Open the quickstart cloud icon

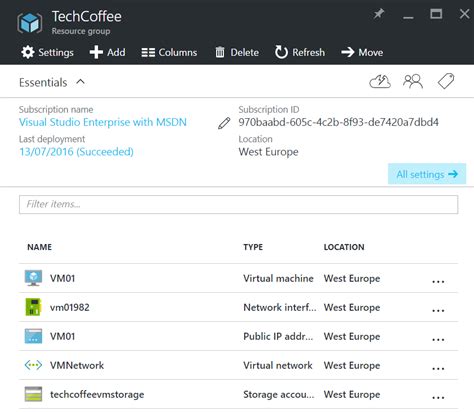click(x=380, y=81)
